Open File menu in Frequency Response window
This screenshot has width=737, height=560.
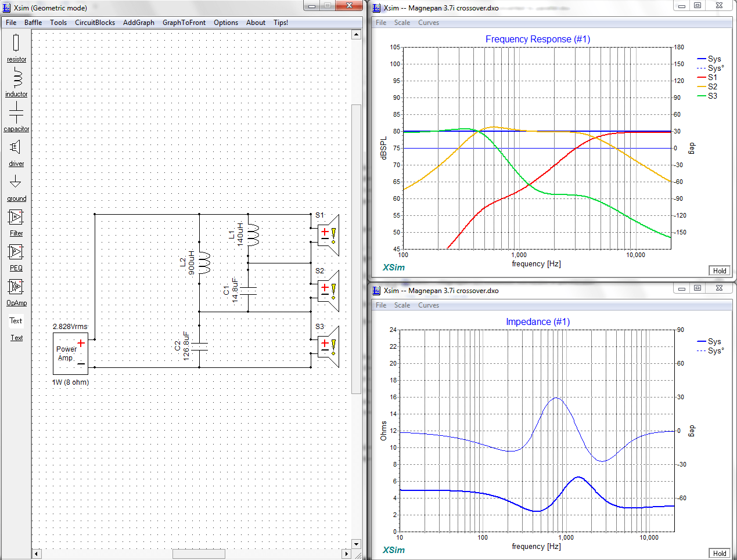coord(381,23)
